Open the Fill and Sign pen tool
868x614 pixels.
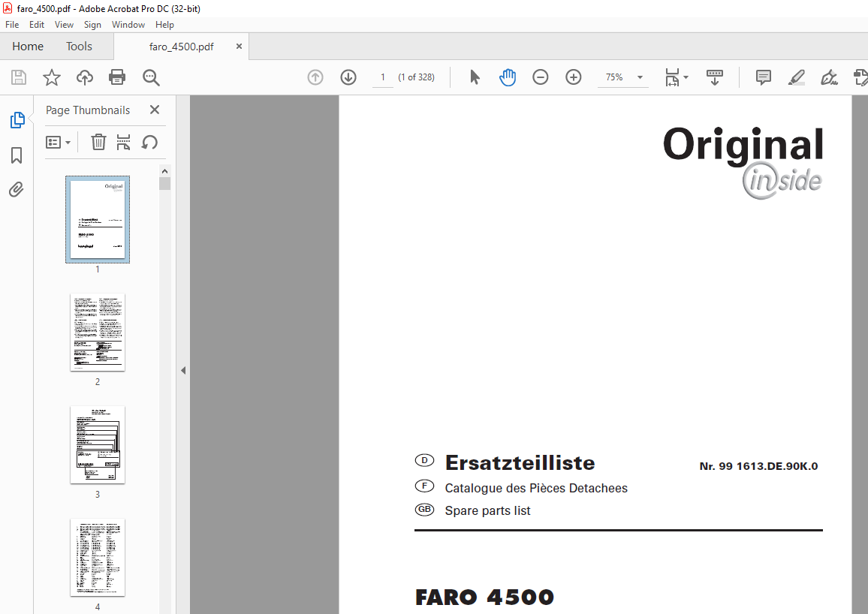(829, 77)
